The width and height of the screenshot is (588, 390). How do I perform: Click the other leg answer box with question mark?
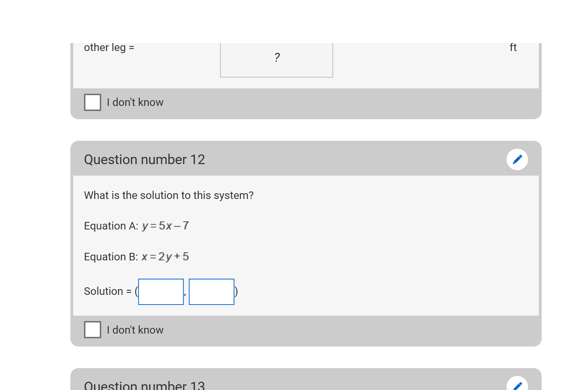(276, 60)
